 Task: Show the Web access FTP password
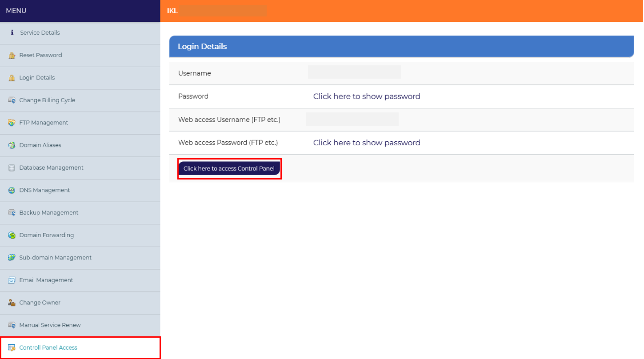tap(367, 143)
